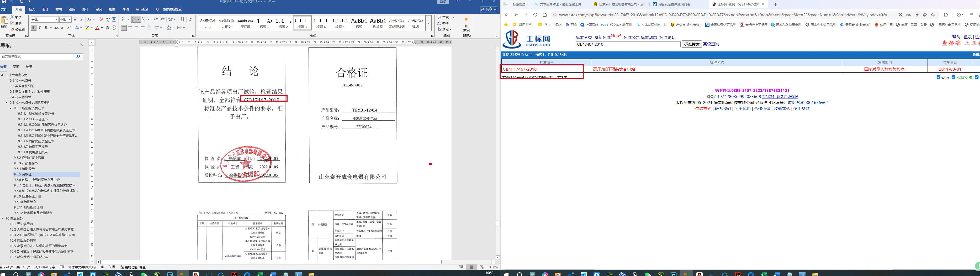The image size is (980, 276).
Task: Tick the 现行 checkbox on csres page
Action: [939, 77]
